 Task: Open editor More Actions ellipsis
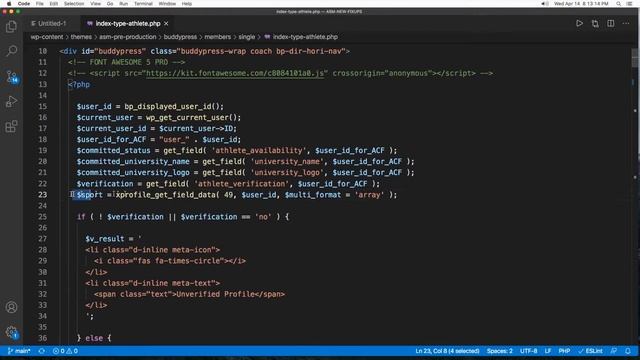coord(626,24)
